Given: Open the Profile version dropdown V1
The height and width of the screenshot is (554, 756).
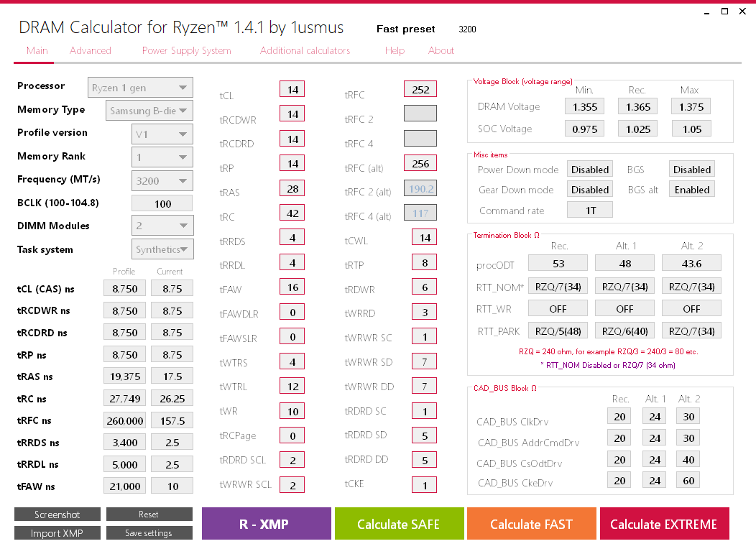Looking at the screenshot, I should tap(162, 134).
